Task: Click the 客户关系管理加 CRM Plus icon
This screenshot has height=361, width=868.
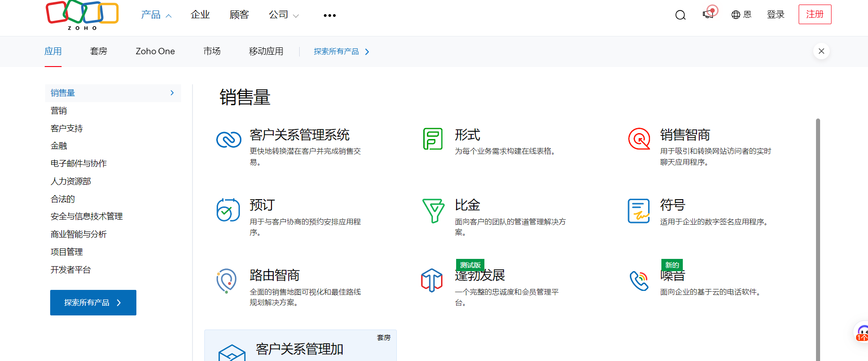Action: 232,353
